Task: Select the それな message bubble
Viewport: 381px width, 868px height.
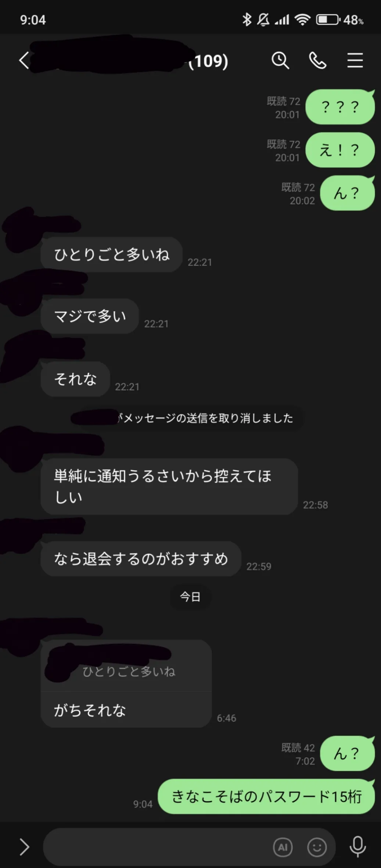Action: tap(75, 379)
